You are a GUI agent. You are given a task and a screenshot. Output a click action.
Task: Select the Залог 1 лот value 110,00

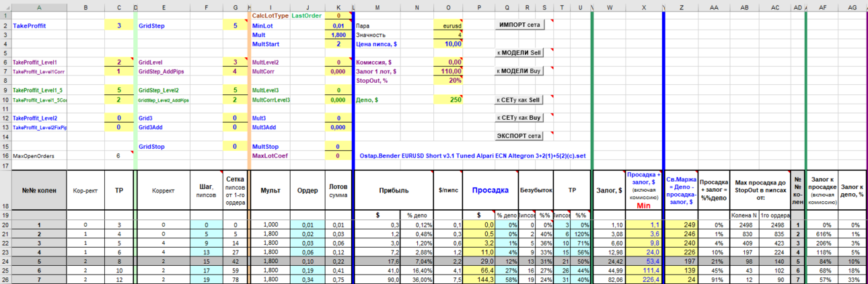(447, 71)
